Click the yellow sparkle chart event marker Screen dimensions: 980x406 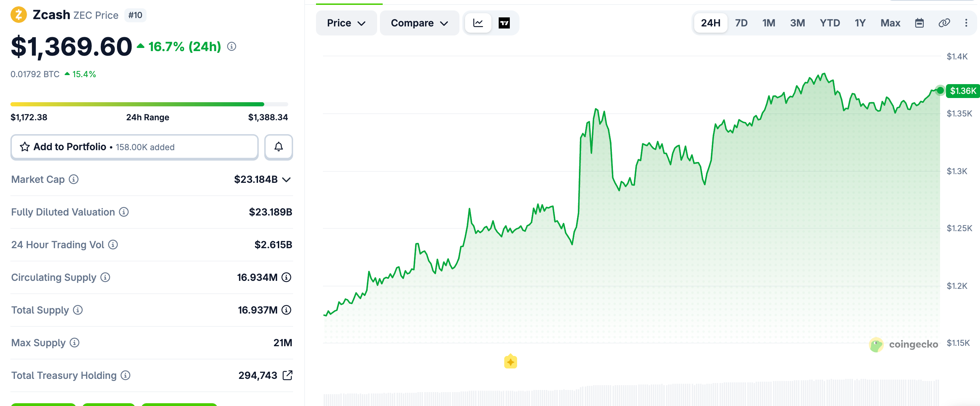point(510,362)
